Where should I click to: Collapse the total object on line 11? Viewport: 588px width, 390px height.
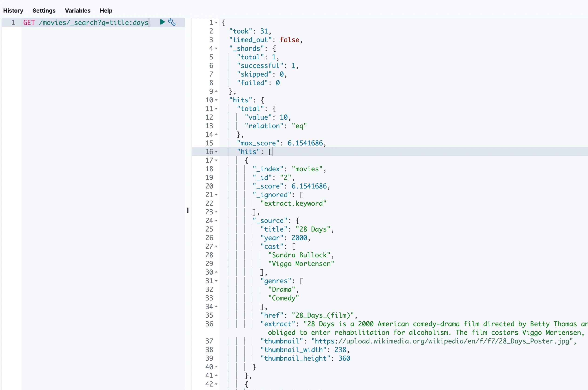(216, 109)
